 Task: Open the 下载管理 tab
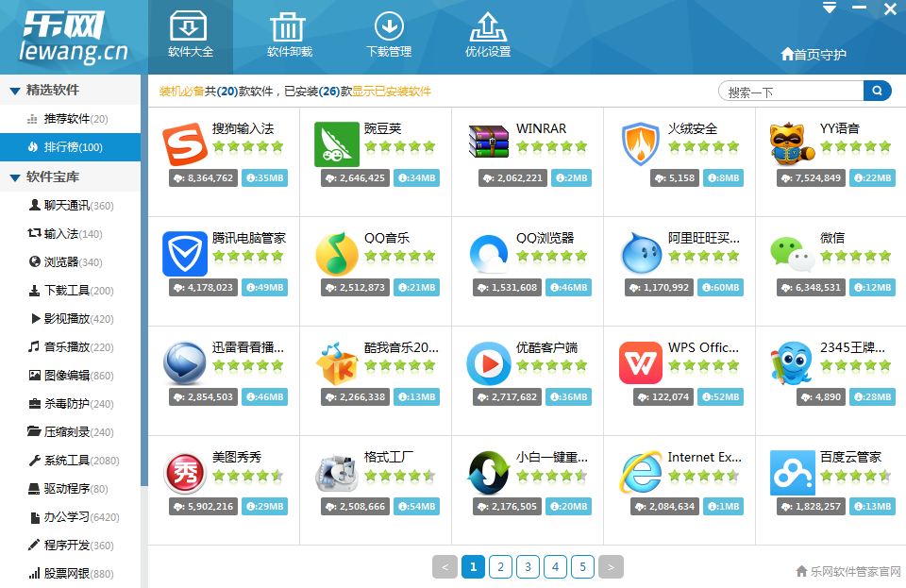(x=389, y=37)
